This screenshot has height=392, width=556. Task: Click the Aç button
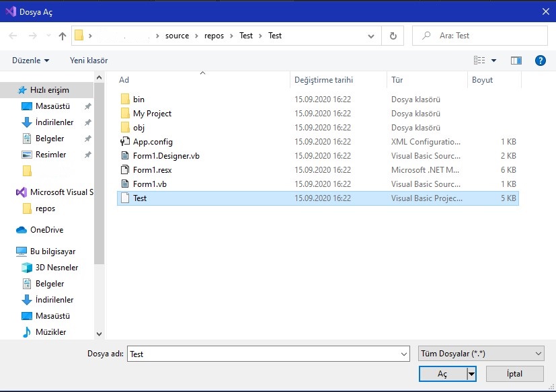pos(442,374)
